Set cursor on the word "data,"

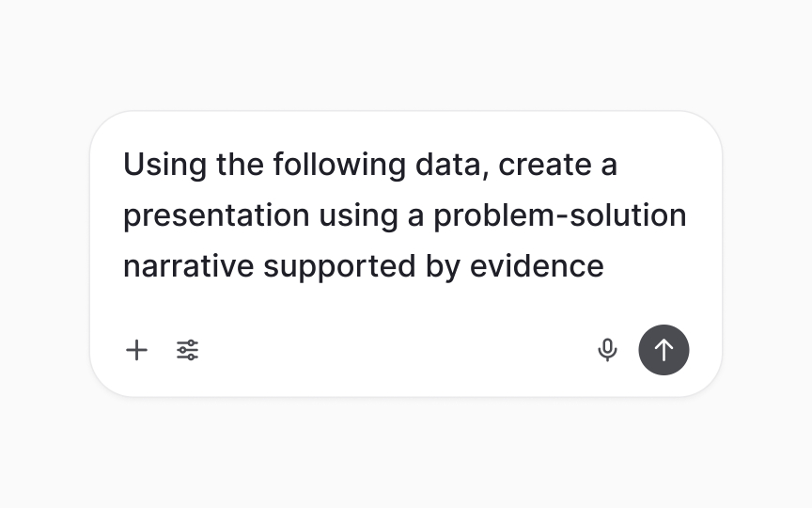click(x=452, y=166)
